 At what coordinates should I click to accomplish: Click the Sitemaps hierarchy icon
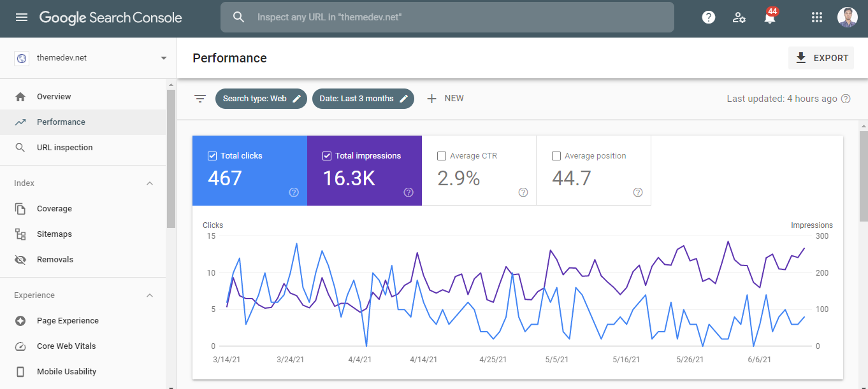pos(20,234)
